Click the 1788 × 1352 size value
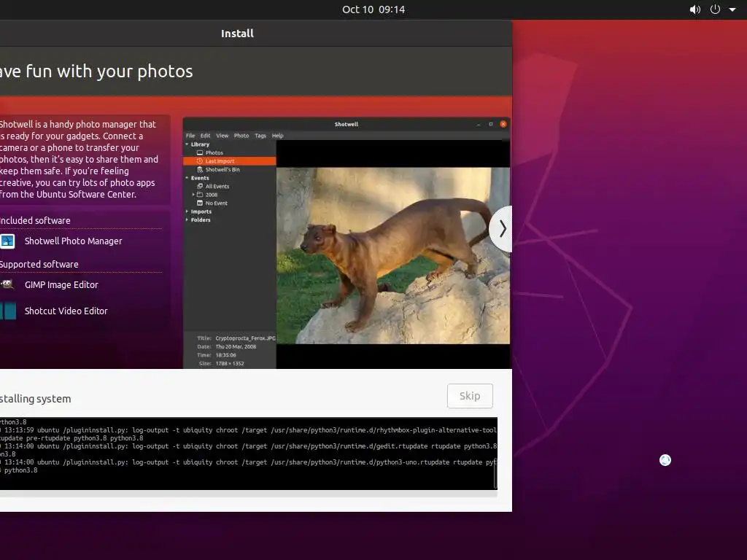The image size is (747, 560). tap(230, 363)
